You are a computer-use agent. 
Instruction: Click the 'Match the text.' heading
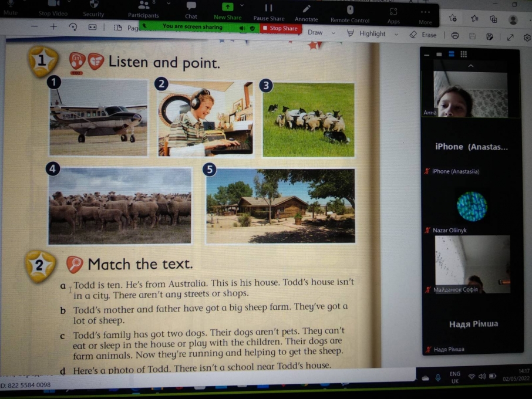click(140, 264)
